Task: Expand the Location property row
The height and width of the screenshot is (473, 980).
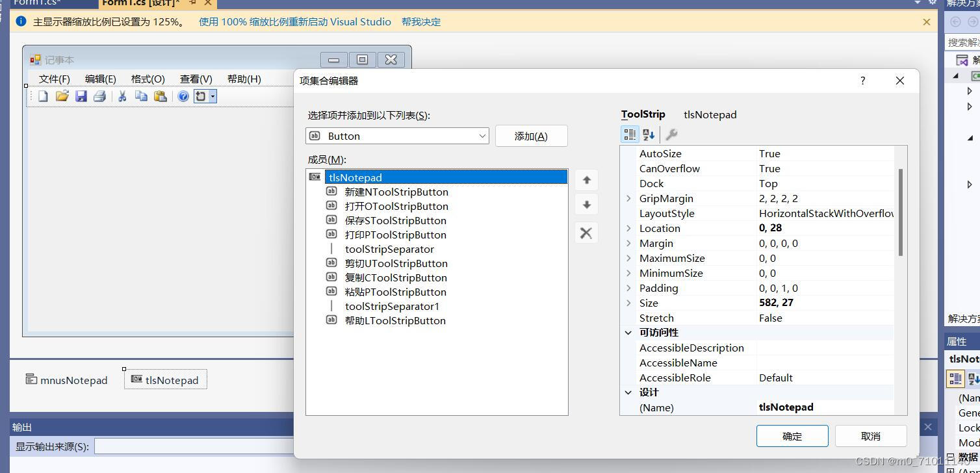Action: [628, 228]
